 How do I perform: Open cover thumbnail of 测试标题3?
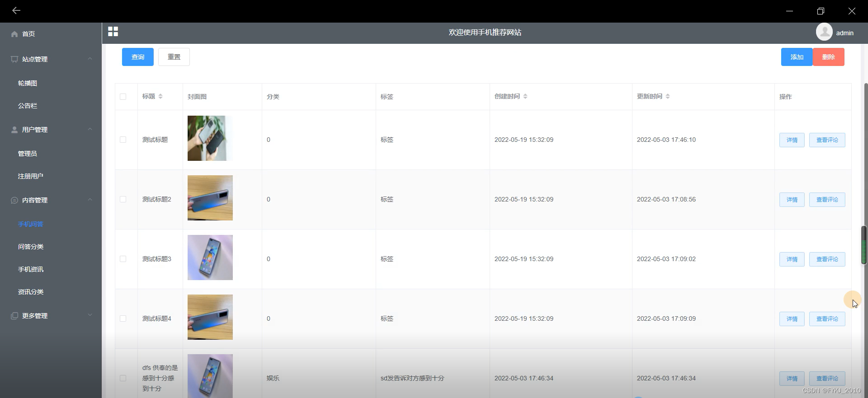(x=210, y=258)
